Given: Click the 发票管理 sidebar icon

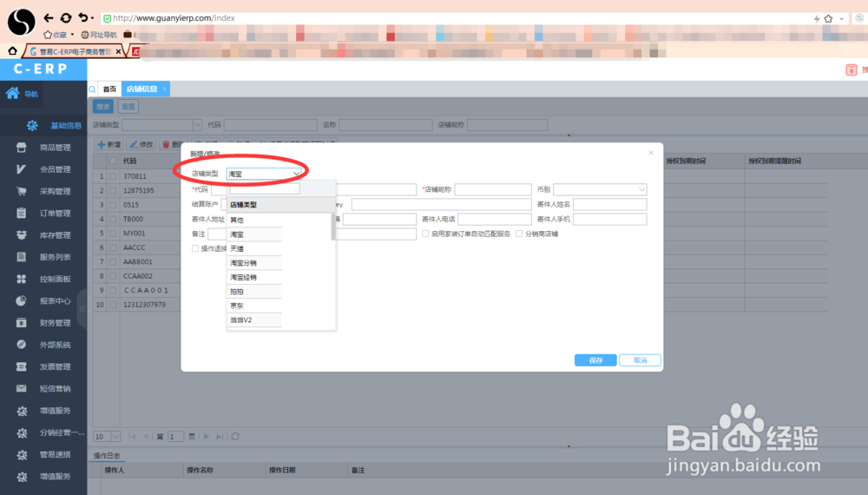Looking at the screenshot, I should point(21,366).
